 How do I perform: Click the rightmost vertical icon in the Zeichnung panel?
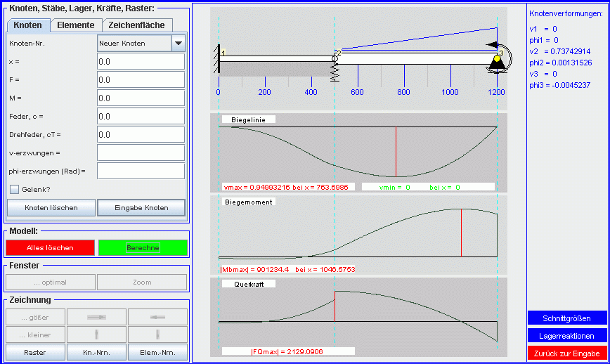[157, 334]
